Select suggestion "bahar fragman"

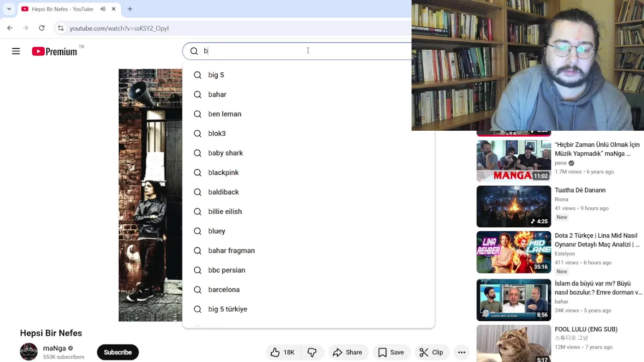(x=308, y=250)
